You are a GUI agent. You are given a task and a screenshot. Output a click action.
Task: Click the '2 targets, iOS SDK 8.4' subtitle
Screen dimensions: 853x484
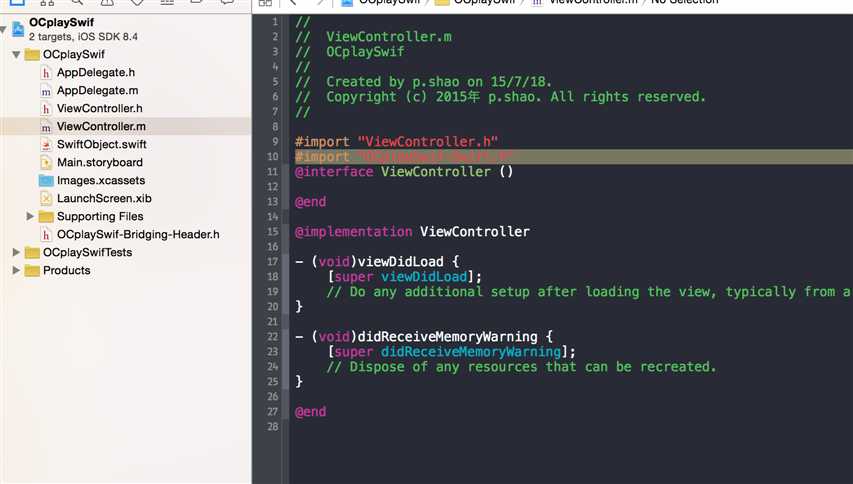[83, 37]
